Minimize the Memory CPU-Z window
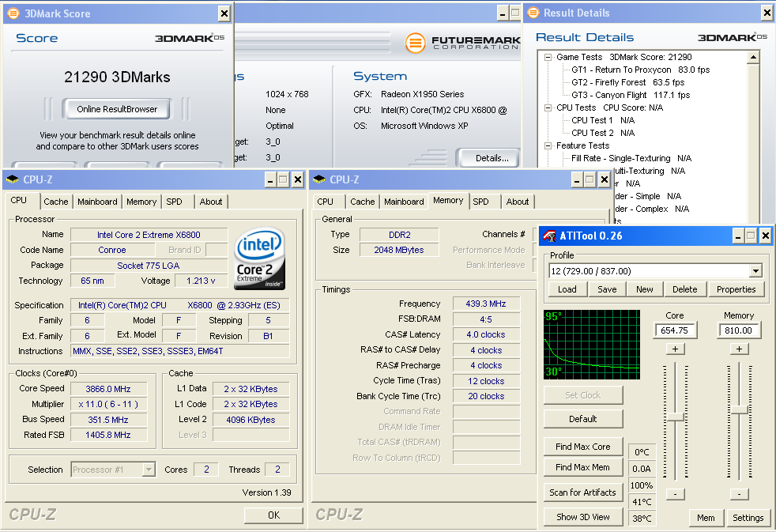This screenshot has width=776, height=532. coord(577,179)
